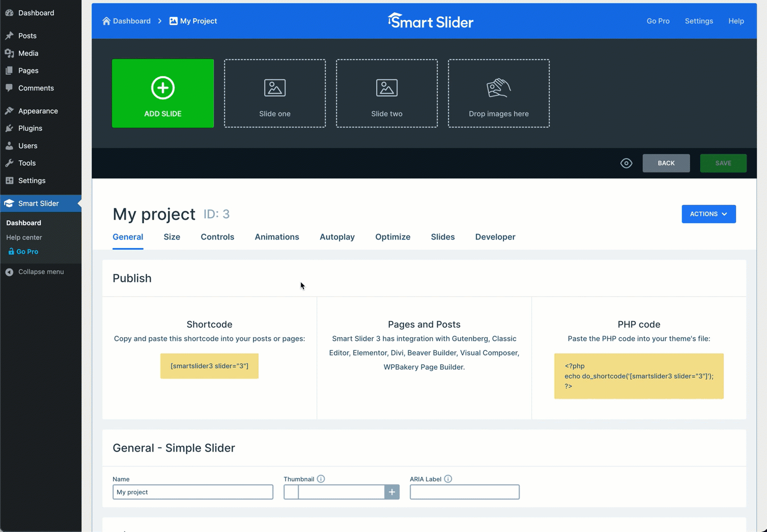Screen dimensions: 767x532
Task: Click the Go Pro submenu link
Action: tap(27, 251)
